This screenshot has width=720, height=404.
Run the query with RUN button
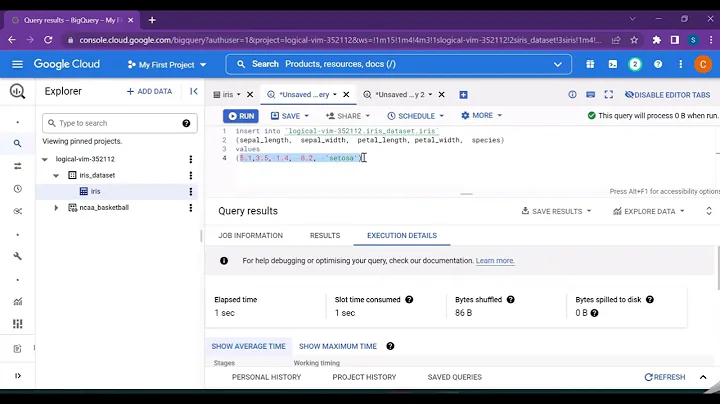tap(241, 116)
